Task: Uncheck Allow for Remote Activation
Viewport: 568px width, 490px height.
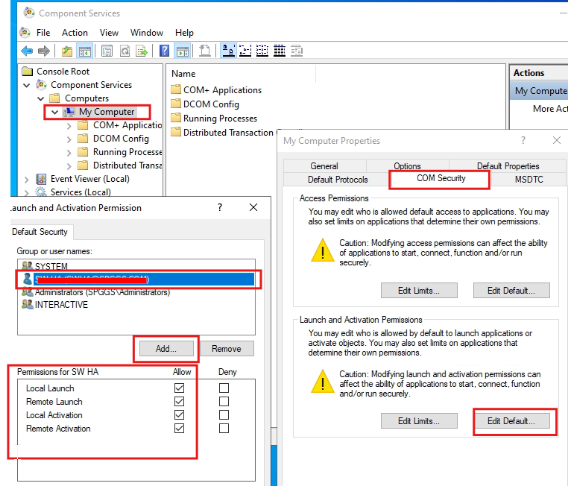Action: click(x=179, y=428)
